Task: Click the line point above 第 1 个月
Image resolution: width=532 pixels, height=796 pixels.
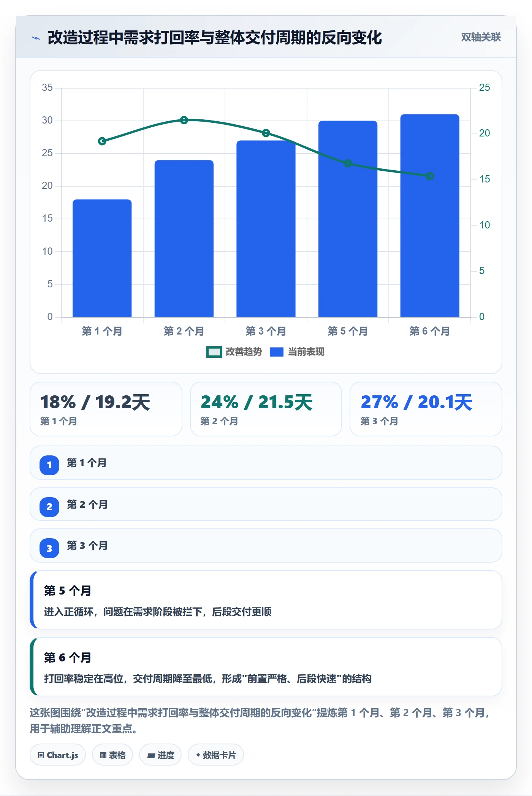Action: point(102,141)
